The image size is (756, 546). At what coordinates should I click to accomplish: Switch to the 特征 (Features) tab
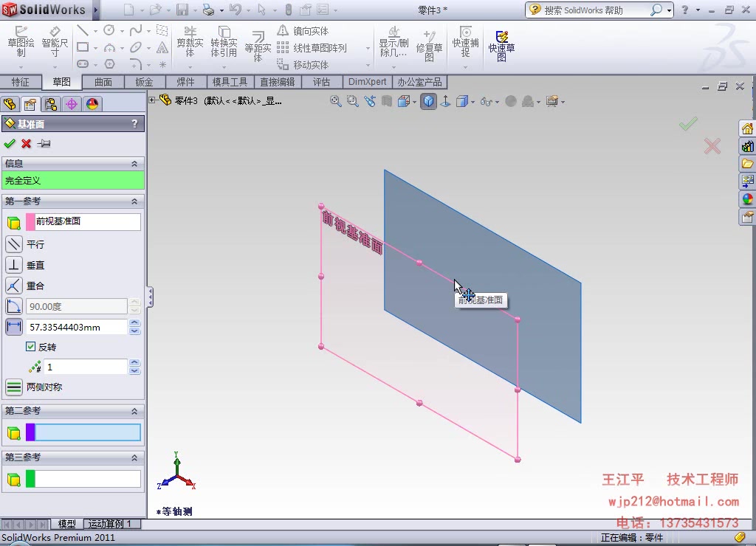pos(21,81)
